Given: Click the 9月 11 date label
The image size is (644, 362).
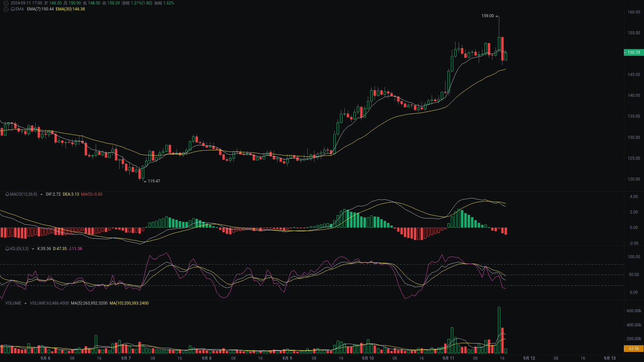Looking at the screenshot, I should (x=448, y=358).
